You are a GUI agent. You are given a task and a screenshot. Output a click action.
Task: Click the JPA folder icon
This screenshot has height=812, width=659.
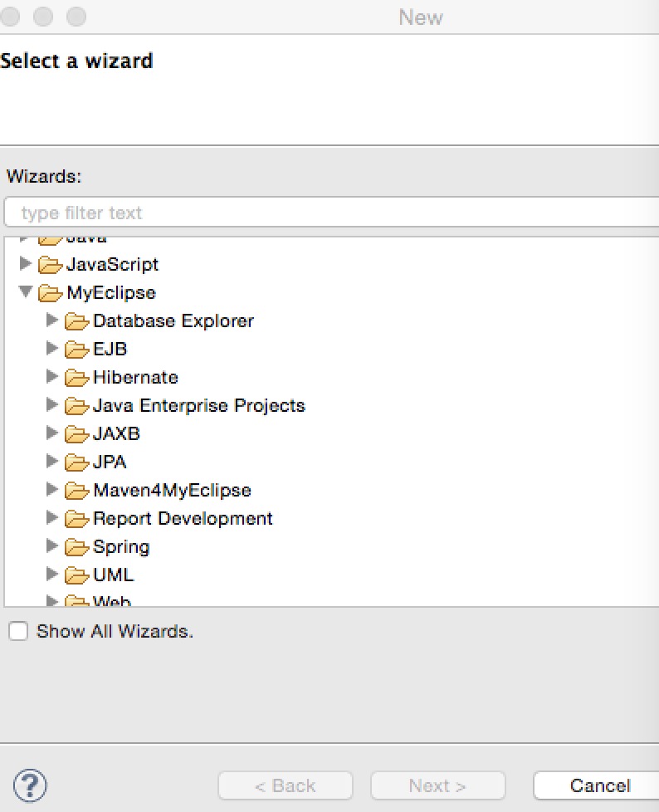(x=76, y=462)
